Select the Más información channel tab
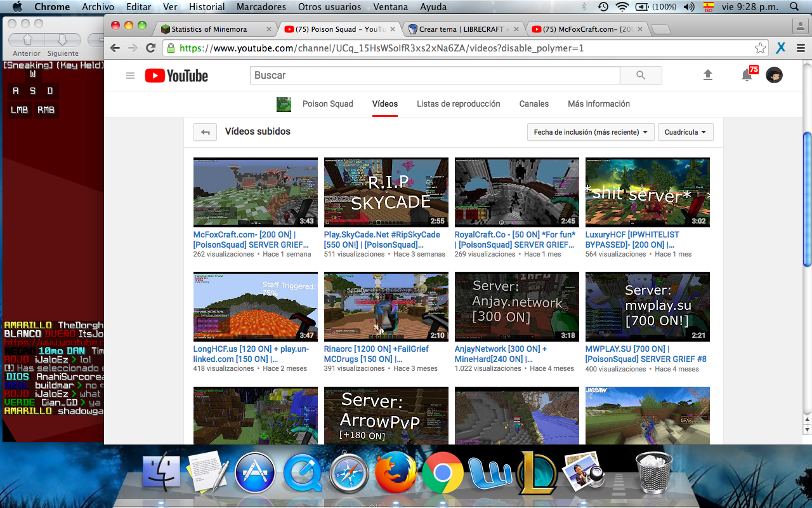Screen dimensions: 812x508 (599, 104)
